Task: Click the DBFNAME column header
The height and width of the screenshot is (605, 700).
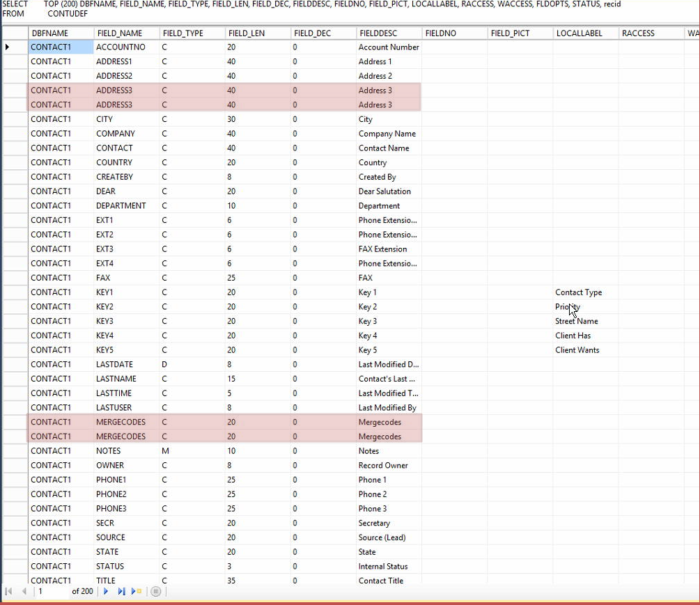Action: pyautogui.click(x=61, y=33)
